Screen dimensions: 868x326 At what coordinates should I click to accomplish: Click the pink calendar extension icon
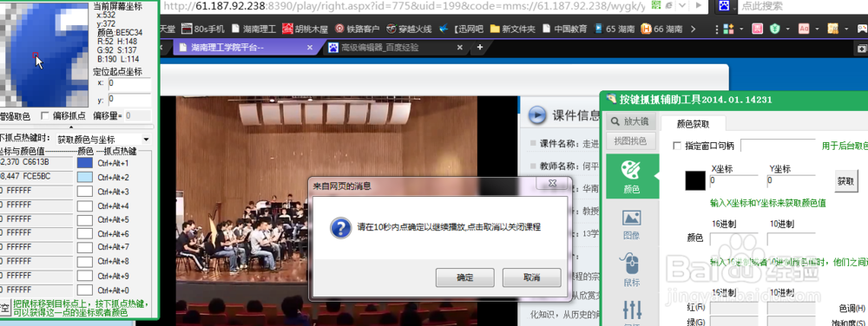coord(756,29)
